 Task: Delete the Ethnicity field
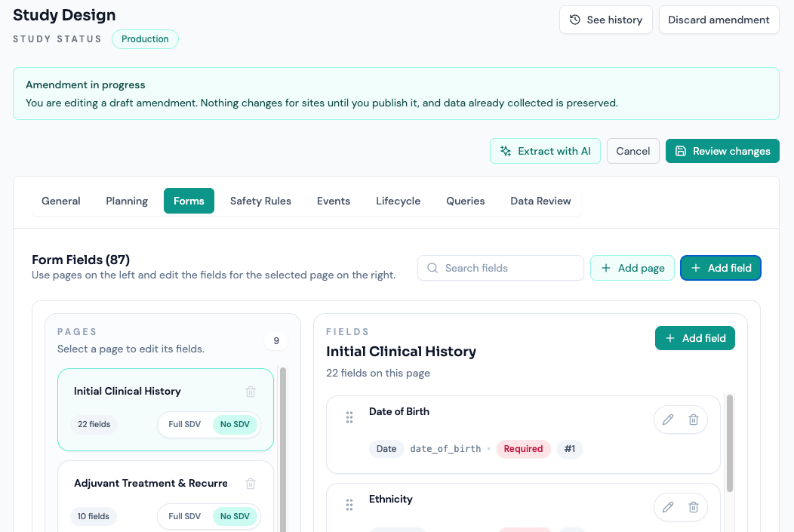pyautogui.click(x=694, y=506)
